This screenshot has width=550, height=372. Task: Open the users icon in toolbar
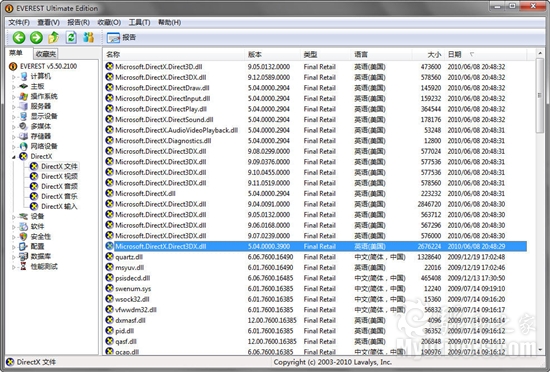(89, 37)
